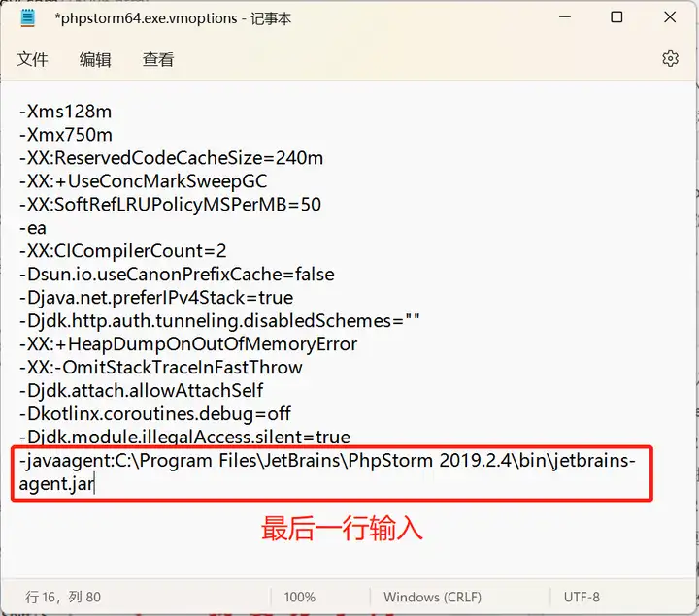Viewport: 699px width, 616px height.
Task: Click the useCanonPrefixCache=false line
Action: pyautogui.click(x=177, y=274)
